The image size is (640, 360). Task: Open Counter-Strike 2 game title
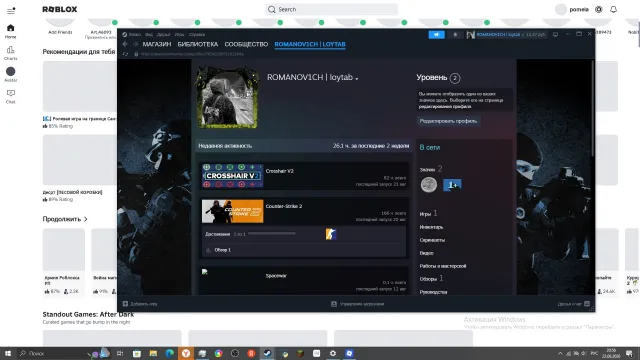[x=284, y=206]
